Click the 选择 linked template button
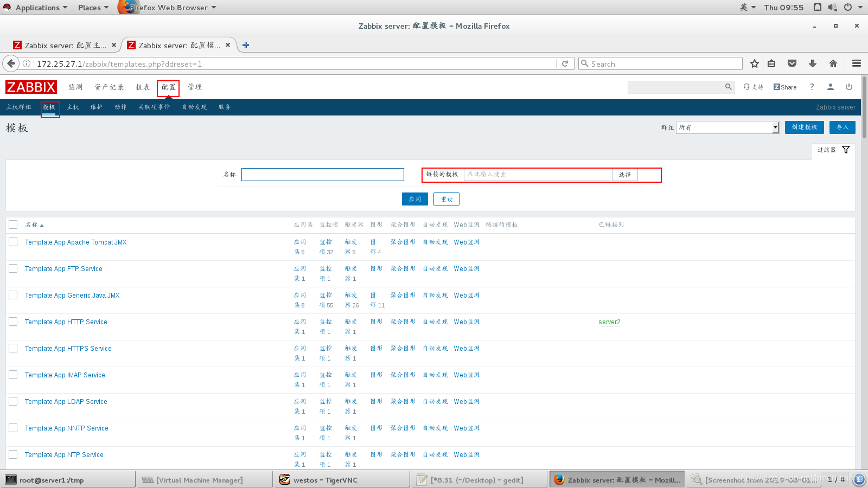 point(625,175)
